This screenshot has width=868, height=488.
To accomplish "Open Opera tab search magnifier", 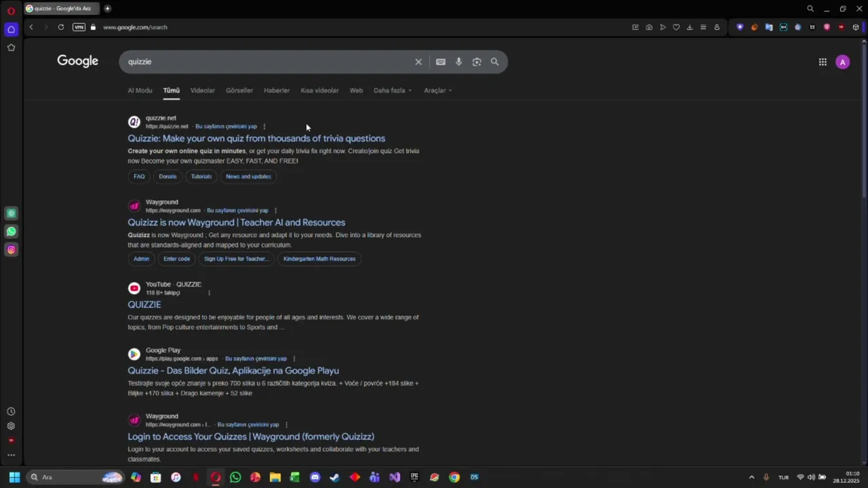I will tap(810, 9).
